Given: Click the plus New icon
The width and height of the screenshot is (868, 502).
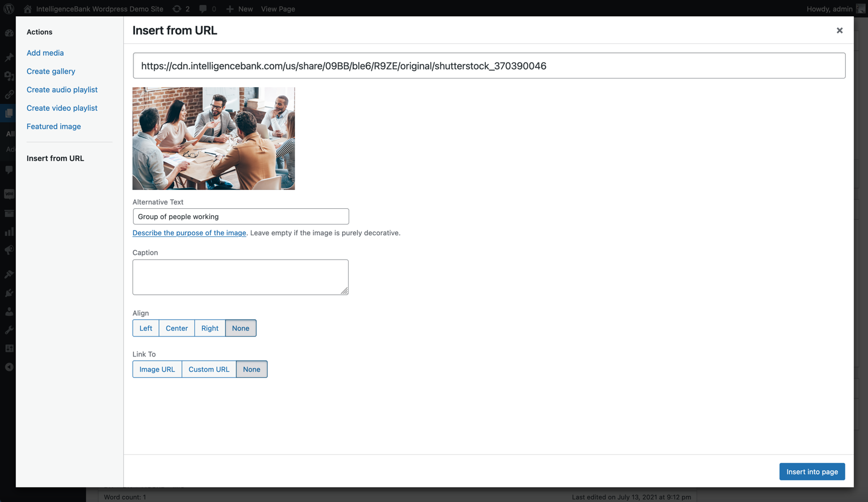Looking at the screenshot, I should [x=230, y=9].
